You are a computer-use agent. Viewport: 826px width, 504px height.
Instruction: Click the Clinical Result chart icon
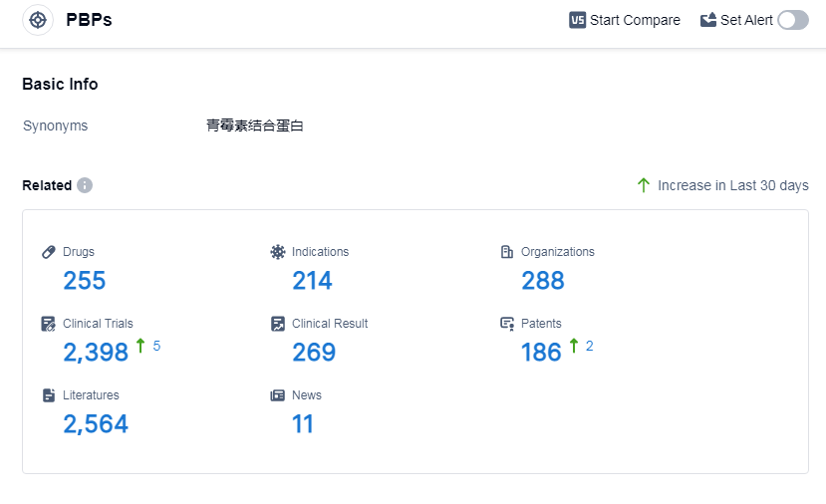tap(278, 324)
